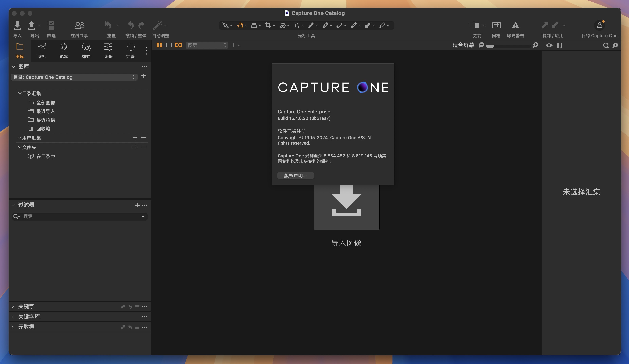Expand the Keyword Library (关键字库) panel
629x364 pixels.
coord(13,317)
